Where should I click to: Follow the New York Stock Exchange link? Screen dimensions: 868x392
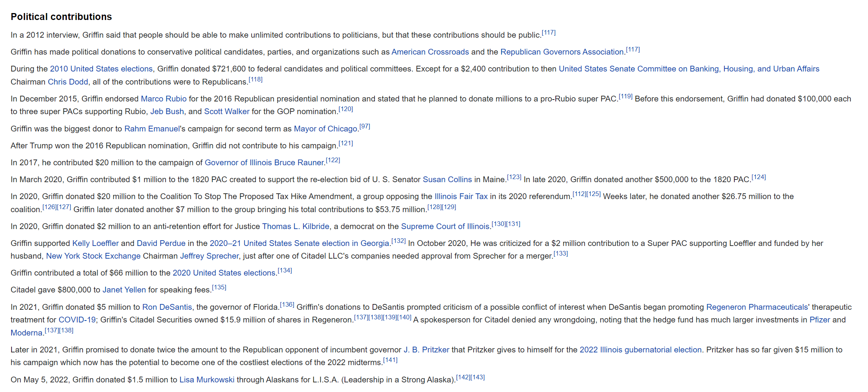point(93,256)
